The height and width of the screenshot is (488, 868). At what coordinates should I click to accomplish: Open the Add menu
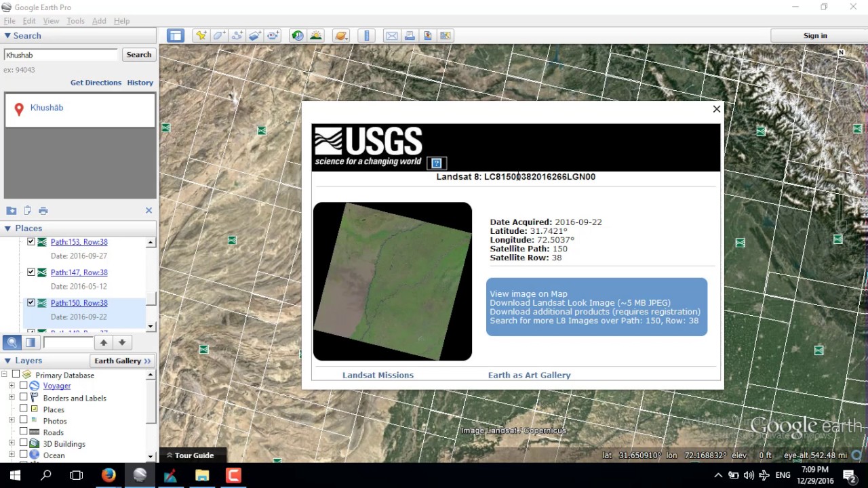(99, 21)
